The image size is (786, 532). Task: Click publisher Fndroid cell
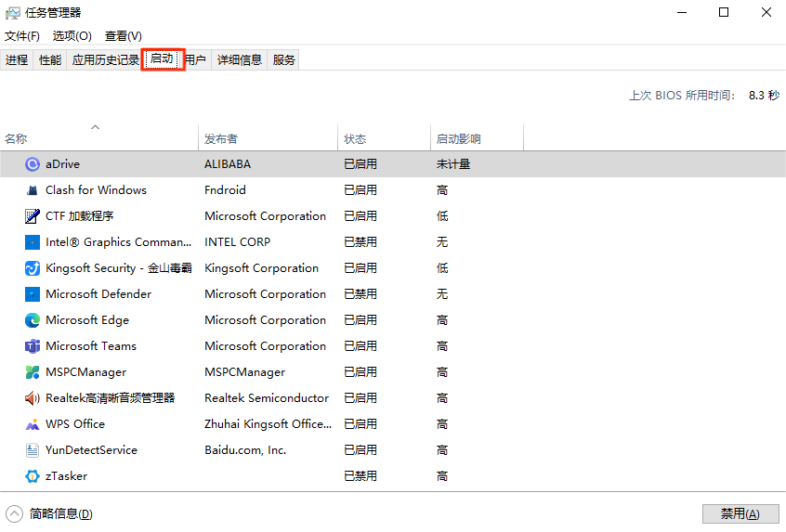225,190
